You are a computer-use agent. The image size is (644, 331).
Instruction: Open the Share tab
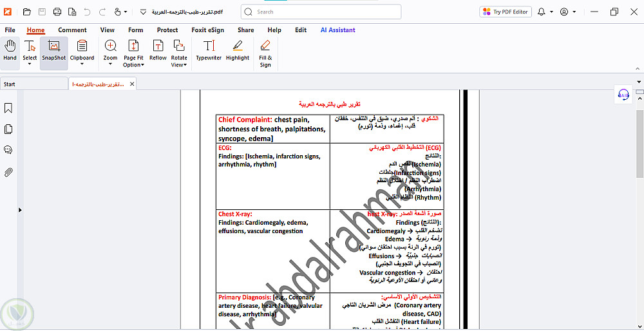(x=245, y=30)
